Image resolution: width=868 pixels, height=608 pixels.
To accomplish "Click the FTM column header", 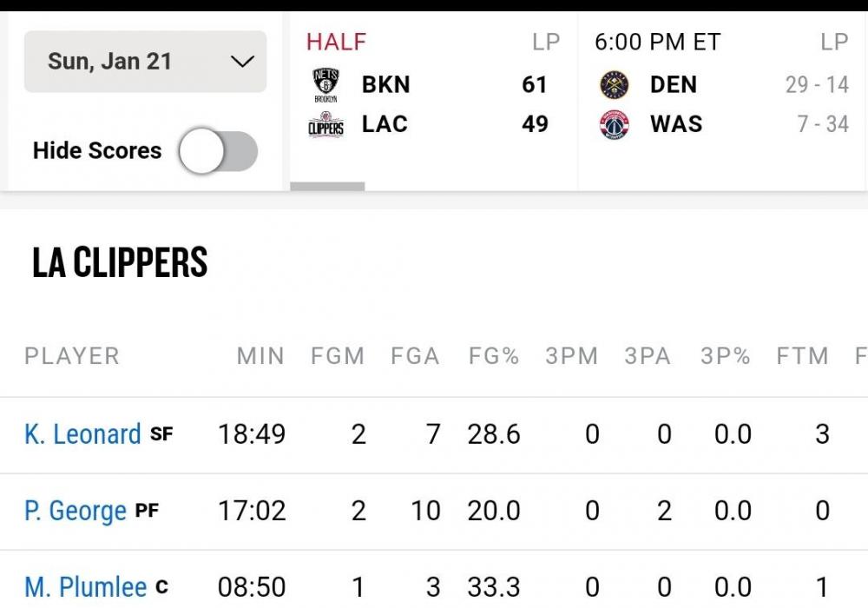I will [802, 356].
